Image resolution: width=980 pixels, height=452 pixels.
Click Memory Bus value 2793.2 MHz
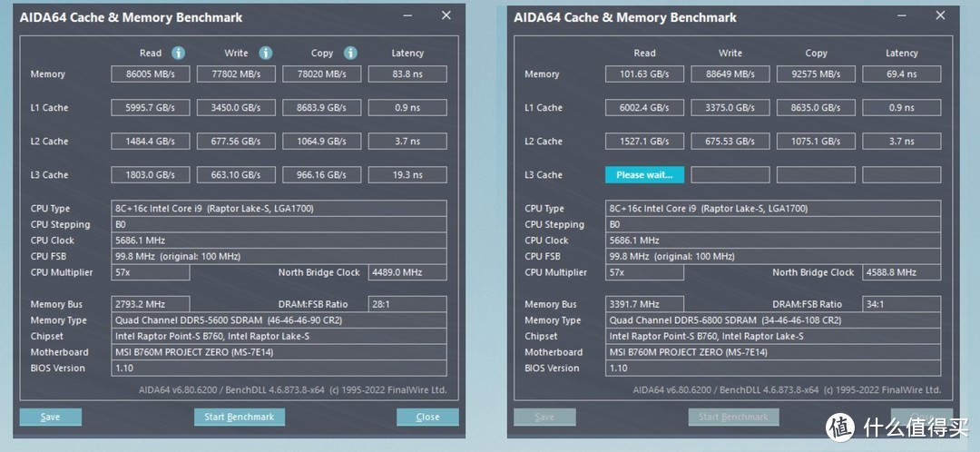[151, 304]
